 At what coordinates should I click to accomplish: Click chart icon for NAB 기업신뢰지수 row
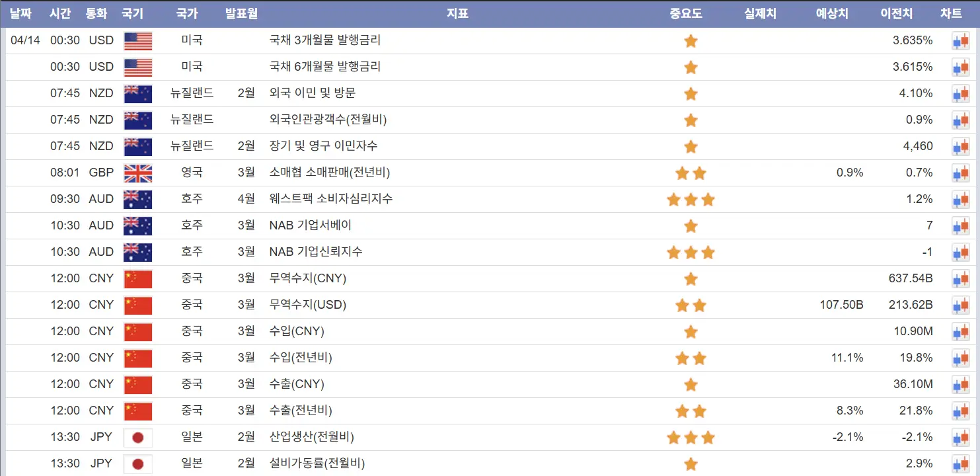point(960,253)
